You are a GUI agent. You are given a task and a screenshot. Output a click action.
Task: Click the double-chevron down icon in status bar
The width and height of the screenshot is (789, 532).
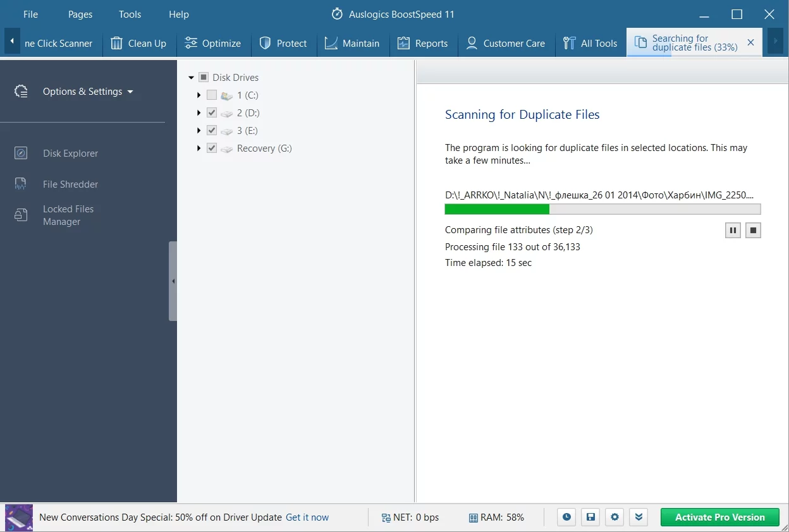[x=639, y=517]
